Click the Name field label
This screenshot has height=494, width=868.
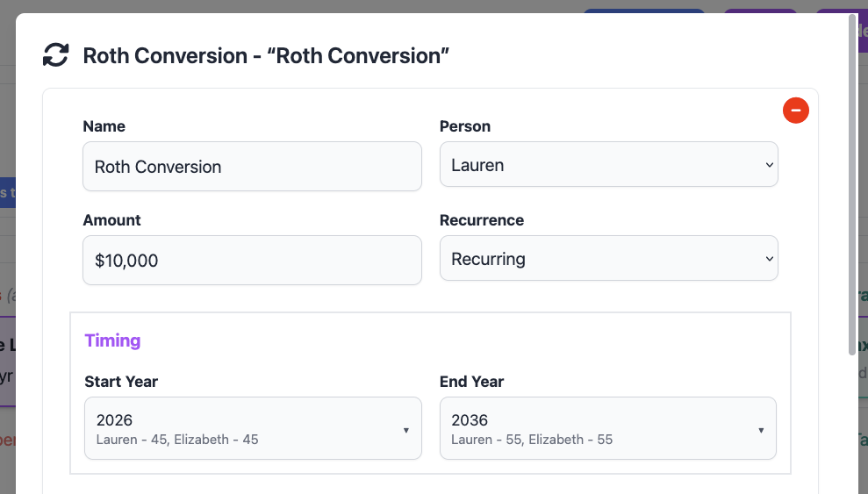coord(104,126)
